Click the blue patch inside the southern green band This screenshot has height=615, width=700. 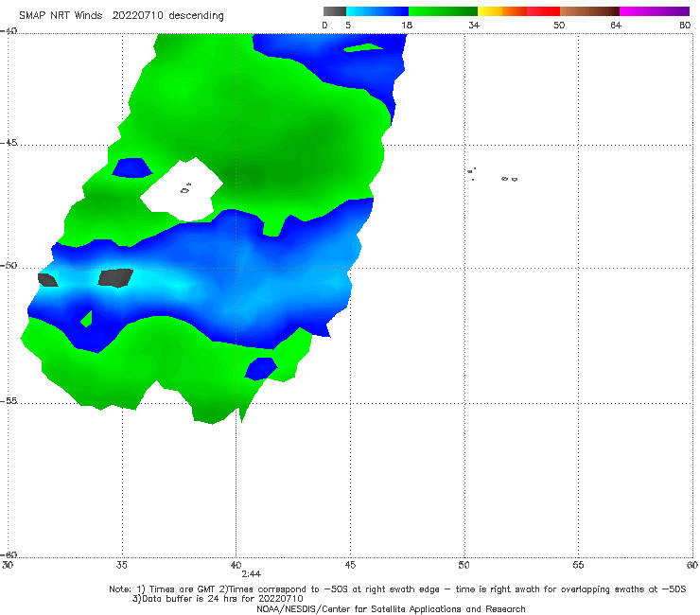pyautogui.click(x=261, y=369)
